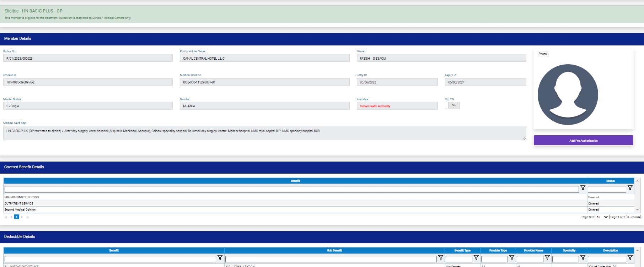Click the Covered Benefit filter text field
Viewport: 644px width, 267px height.
291,190
